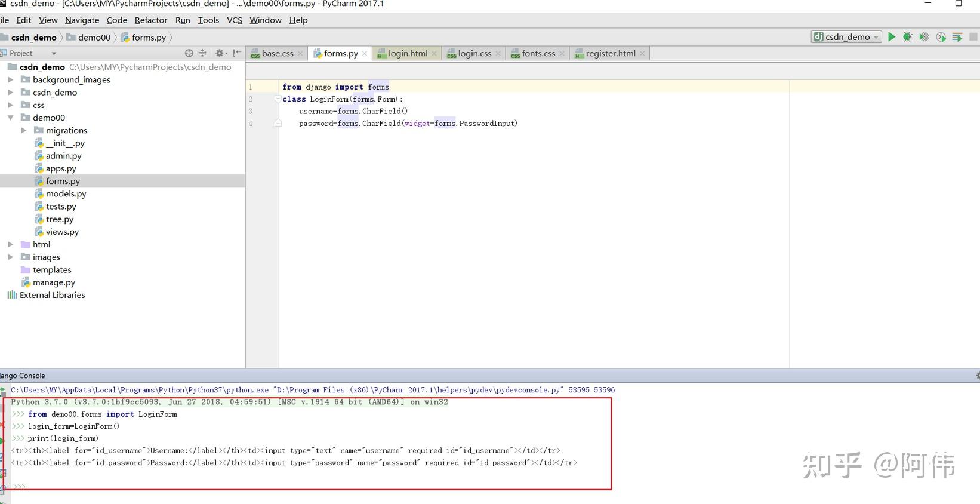Expand the css folder

coord(10,105)
